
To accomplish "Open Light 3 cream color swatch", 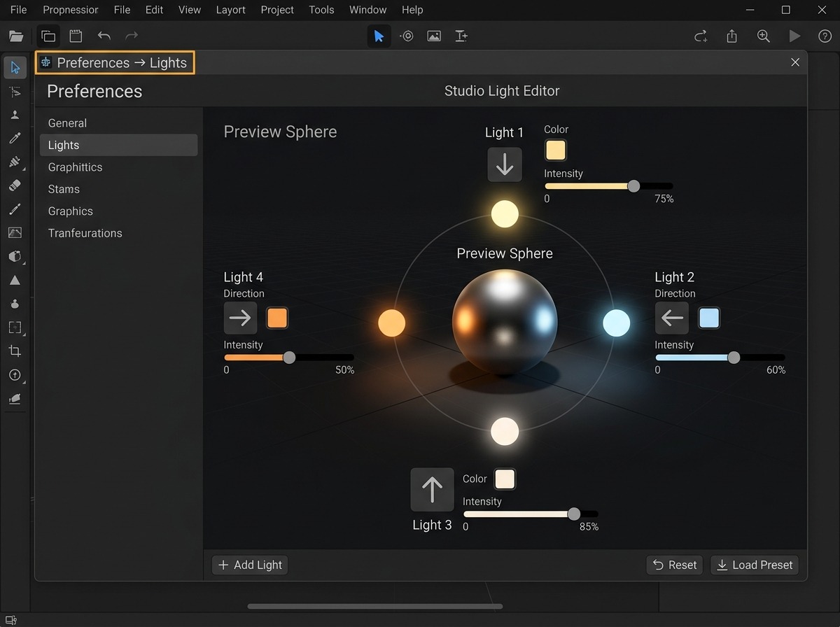I will [x=505, y=479].
